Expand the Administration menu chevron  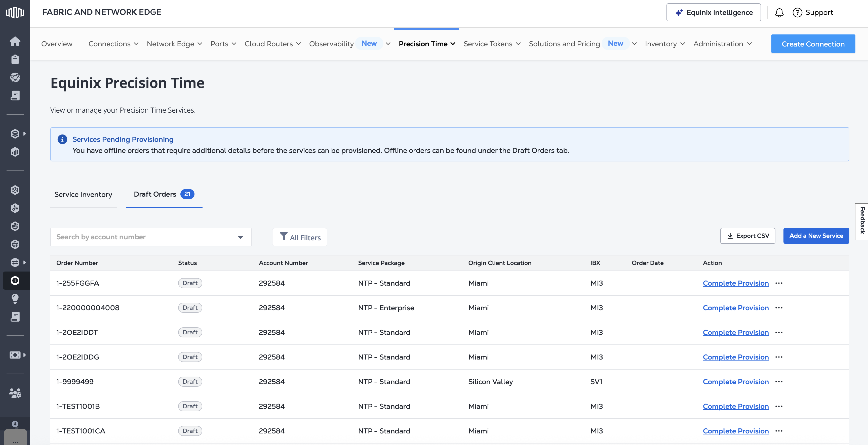click(749, 44)
